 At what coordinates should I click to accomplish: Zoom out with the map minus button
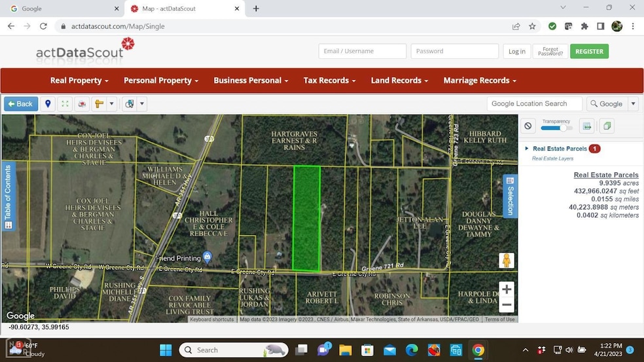click(x=506, y=304)
